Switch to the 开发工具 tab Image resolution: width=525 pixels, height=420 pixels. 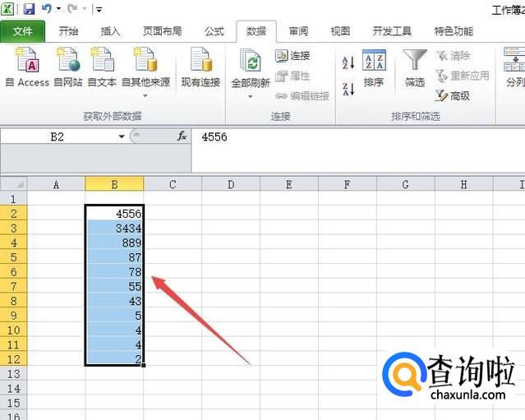pos(392,31)
